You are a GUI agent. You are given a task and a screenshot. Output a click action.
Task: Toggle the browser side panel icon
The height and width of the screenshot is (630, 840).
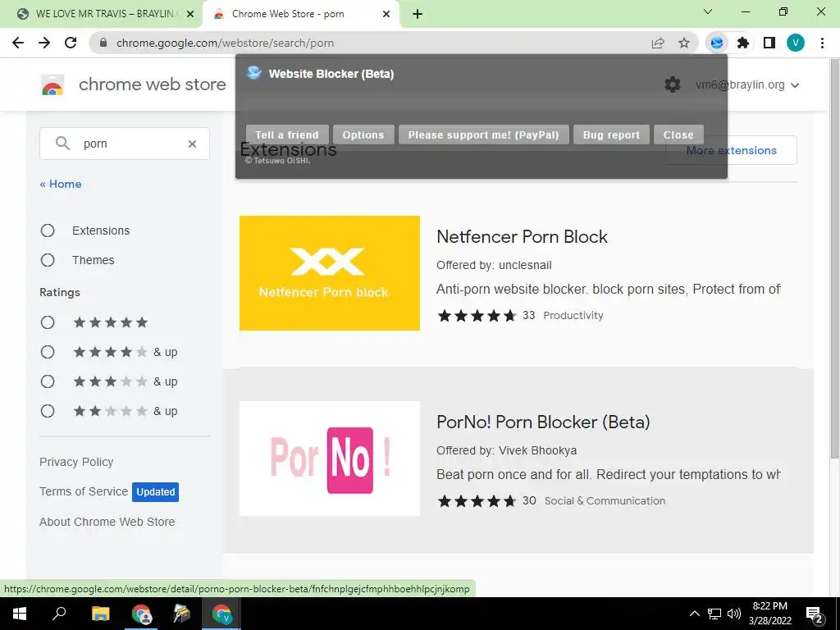pos(769,43)
